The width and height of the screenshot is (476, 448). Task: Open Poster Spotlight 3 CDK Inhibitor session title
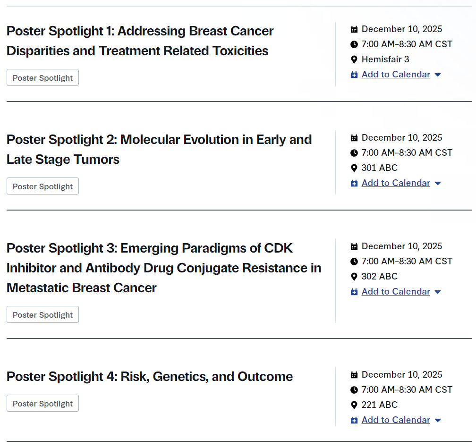tap(163, 268)
